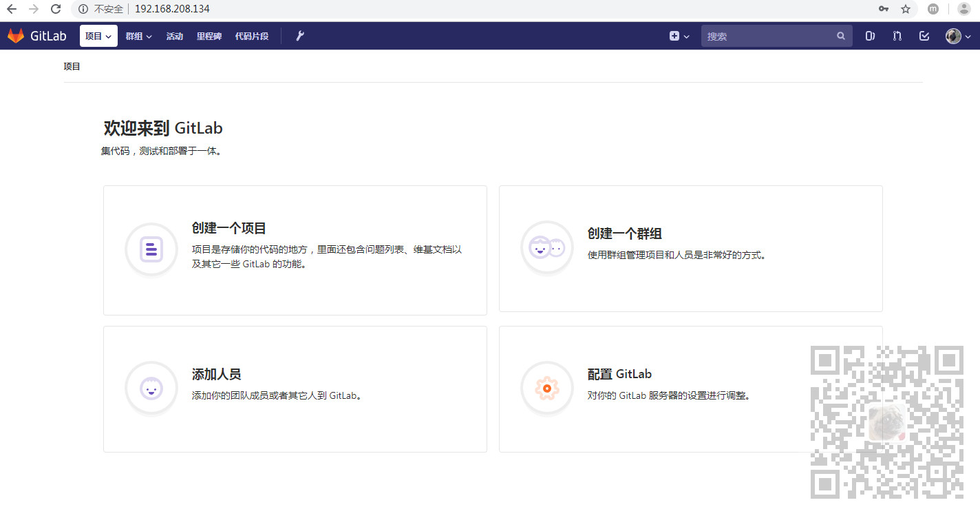Open the to-do list checkmark icon

coord(924,36)
